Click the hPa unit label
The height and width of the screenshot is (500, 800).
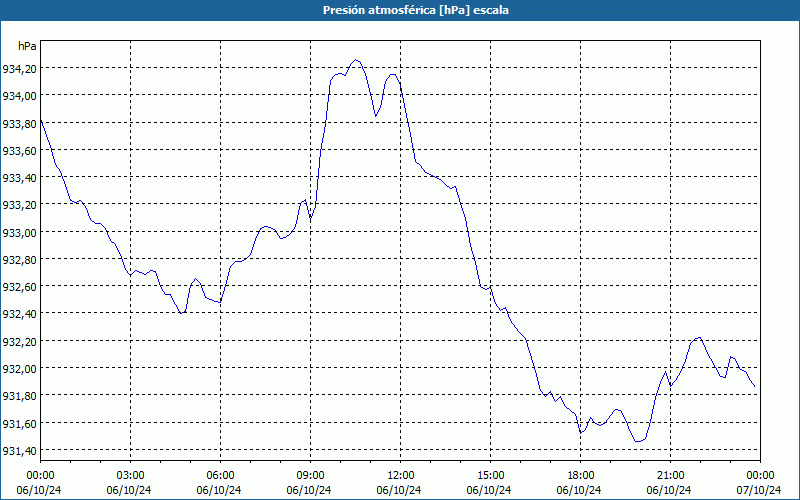coord(27,46)
